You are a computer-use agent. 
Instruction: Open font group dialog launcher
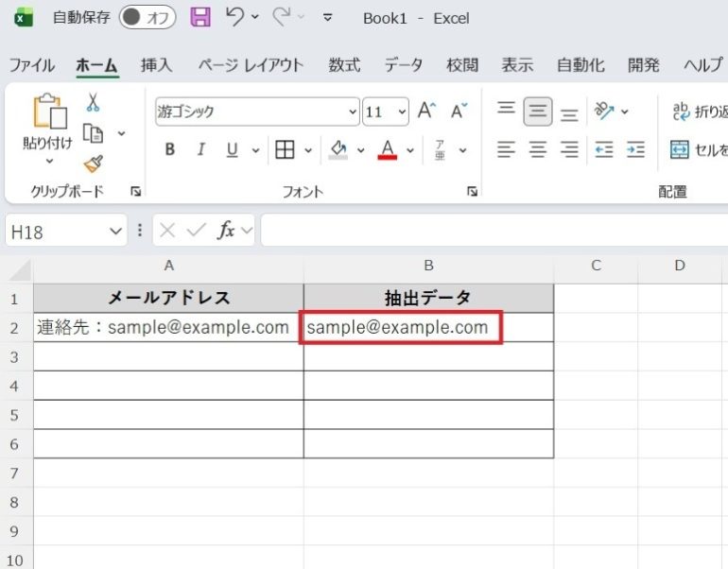[x=472, y=191]
